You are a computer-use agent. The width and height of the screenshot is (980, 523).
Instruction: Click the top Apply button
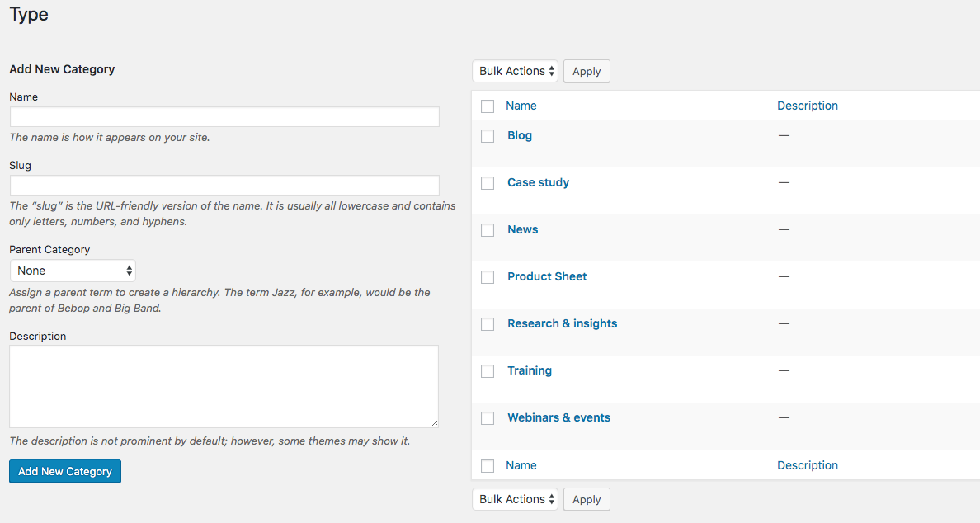coord(587,71)
